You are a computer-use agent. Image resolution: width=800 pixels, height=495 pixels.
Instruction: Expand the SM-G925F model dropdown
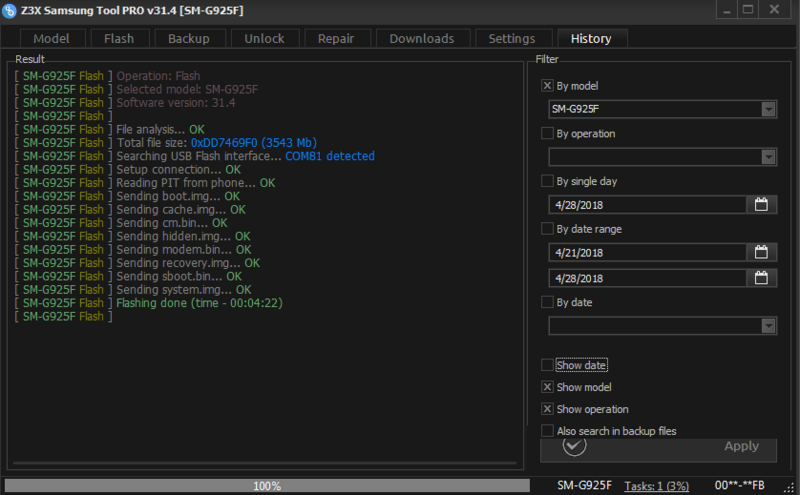click(768, 109)
